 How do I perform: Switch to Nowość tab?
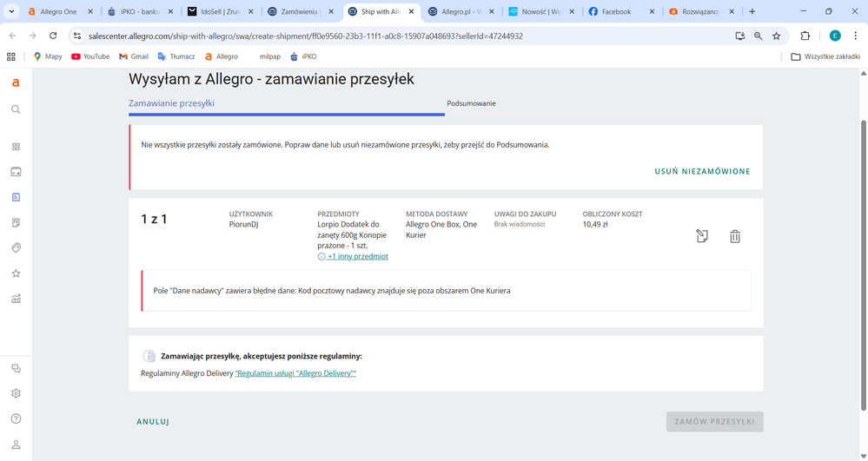(541, 11)
